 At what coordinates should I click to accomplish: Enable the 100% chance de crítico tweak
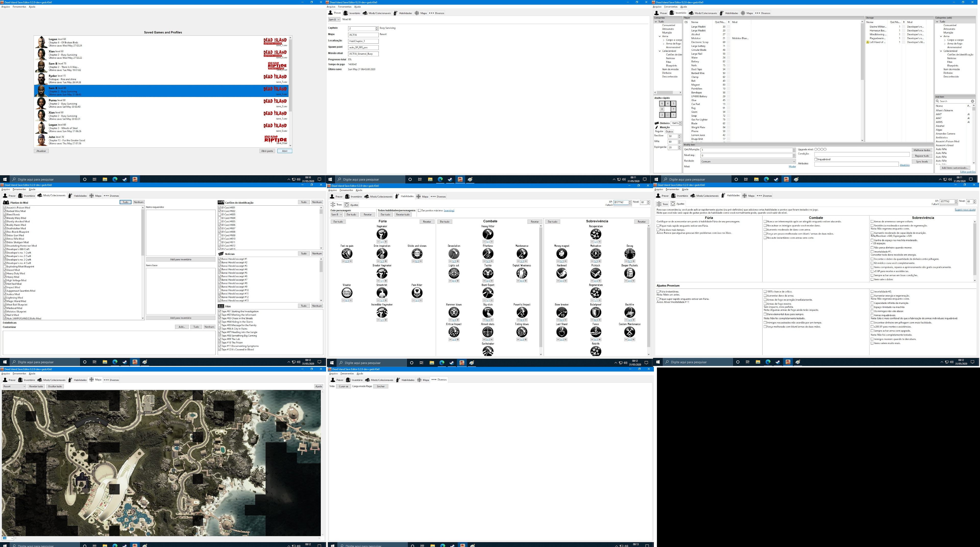tap(765, 292)
